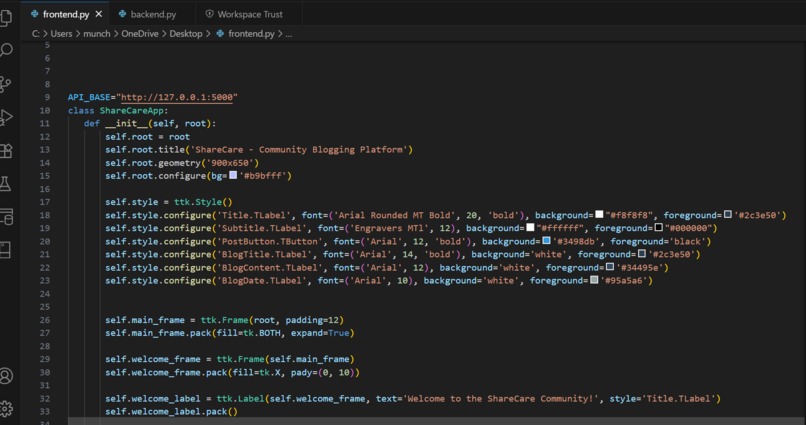Click the padding=12 argument on line 26
The image size is (806, 425).
coord(312,320)
